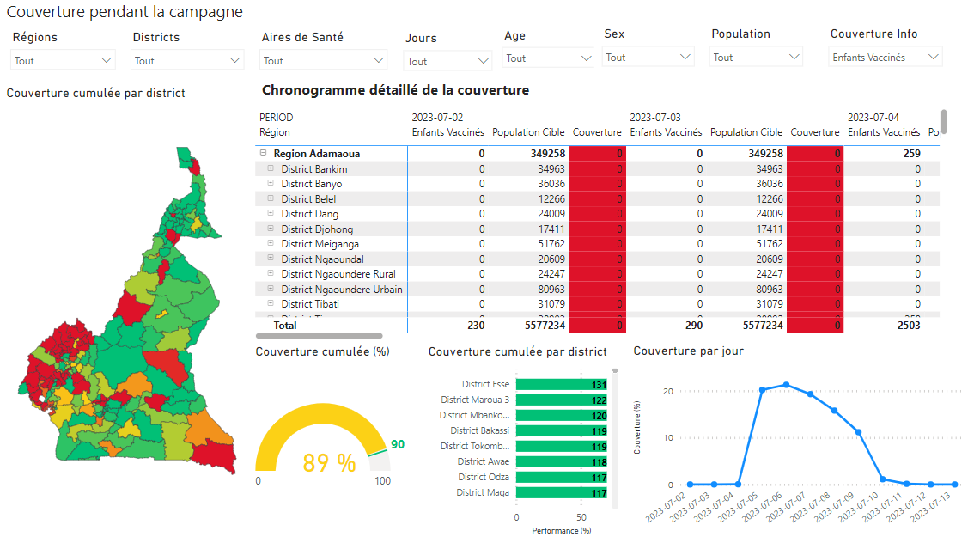Image resolution: width=980 pixels, height=543 pixels.
Task: Click expand icon beside District Tibati
Action: tap(271, 302)
